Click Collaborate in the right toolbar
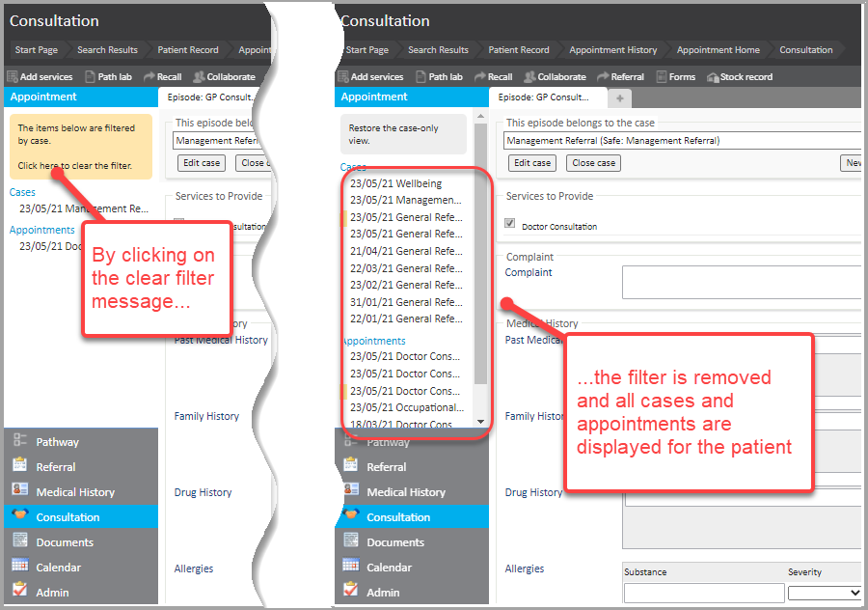 555,77
